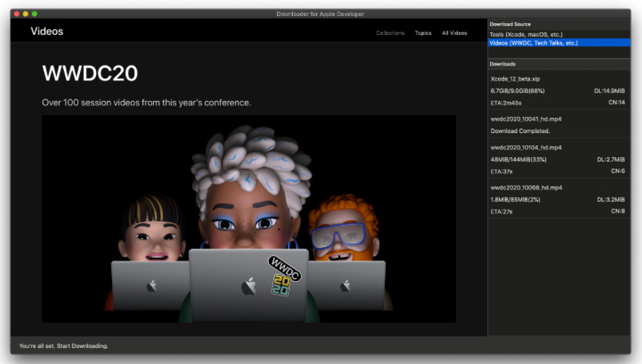Close the window with the red button
The width and height of the screenshot is (642, 364).
pos(17,14)
